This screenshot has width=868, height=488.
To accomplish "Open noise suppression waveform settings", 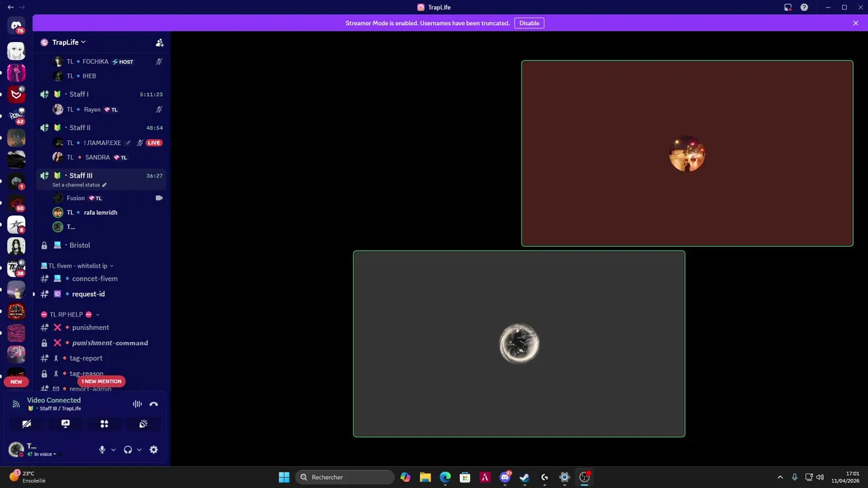I will click(x=137, y=404).
